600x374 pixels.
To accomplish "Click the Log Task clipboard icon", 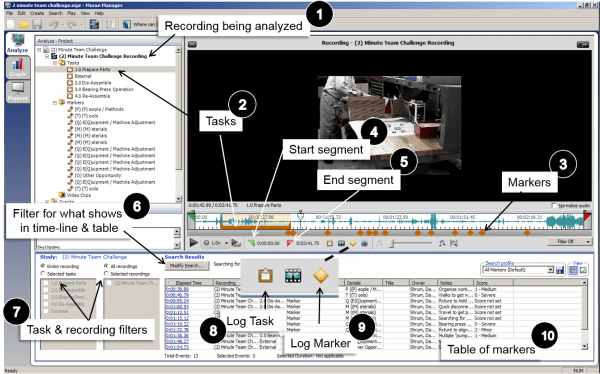I will point(265,276).
